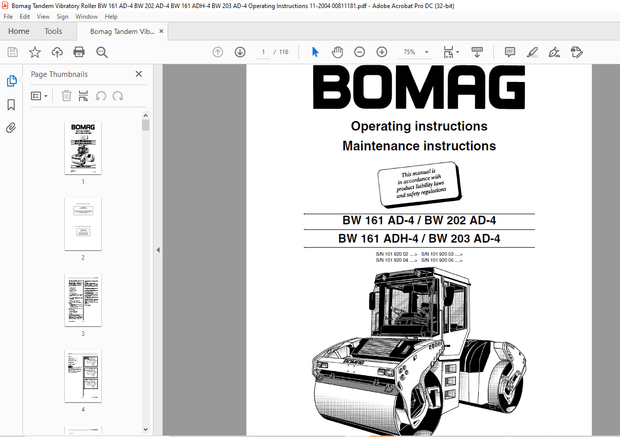Go to the next page arrow

[240, 52]
